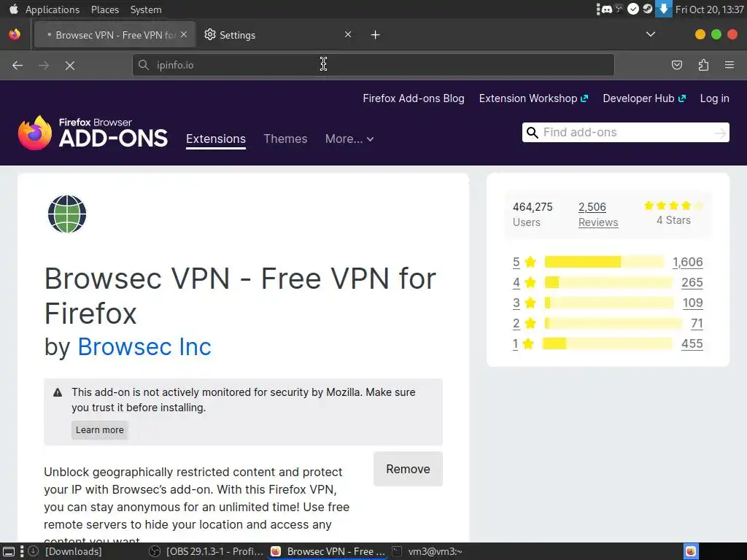Click the Firefox View icon
Viewport: 747px width, 560px height.
tap(15, 34)
